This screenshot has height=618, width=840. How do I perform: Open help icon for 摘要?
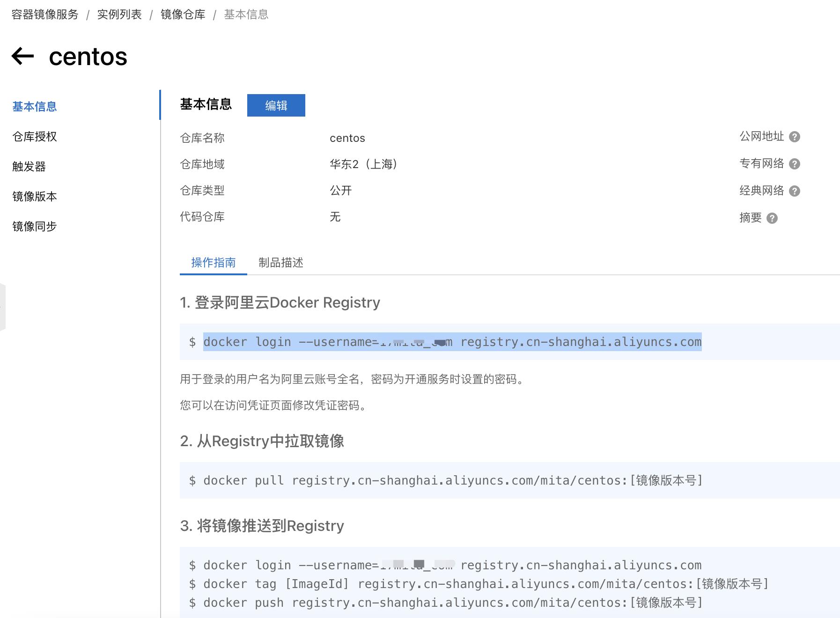pyautogui.click(x=772, y=218)
